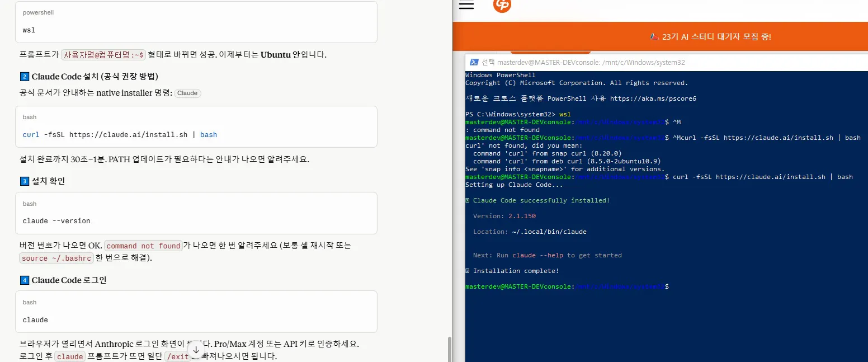Click the 'Version: 2.1.150' terminal line
868x362 pixels.
pyautogui.click(x=504, y=216)
